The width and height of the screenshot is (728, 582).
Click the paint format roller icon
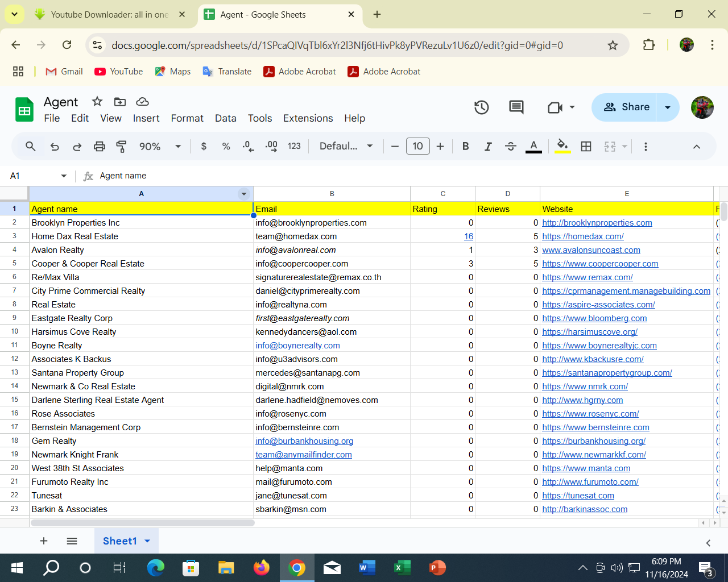(x=121, y=147)
